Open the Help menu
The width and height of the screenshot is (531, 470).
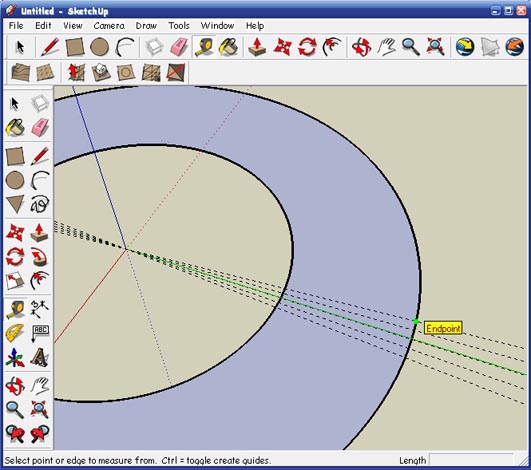coord(255,26)
